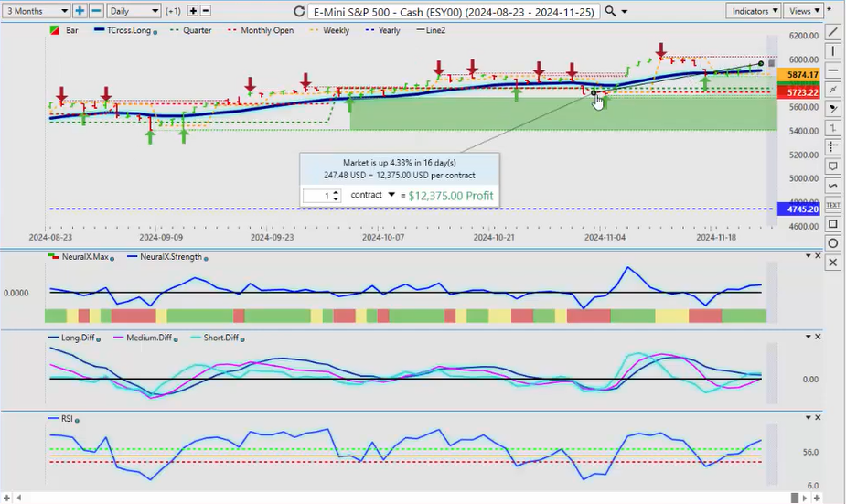The height and width of the screenshot is (504, 846).
Task: Select the horizontal line drawing tool
Action: click(x=833, y=70)
